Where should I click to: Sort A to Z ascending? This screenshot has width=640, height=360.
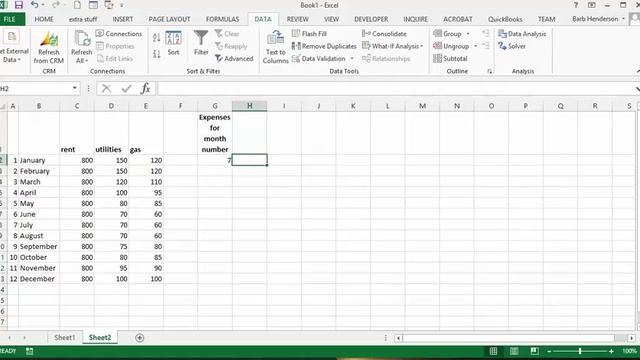(156, 38)
